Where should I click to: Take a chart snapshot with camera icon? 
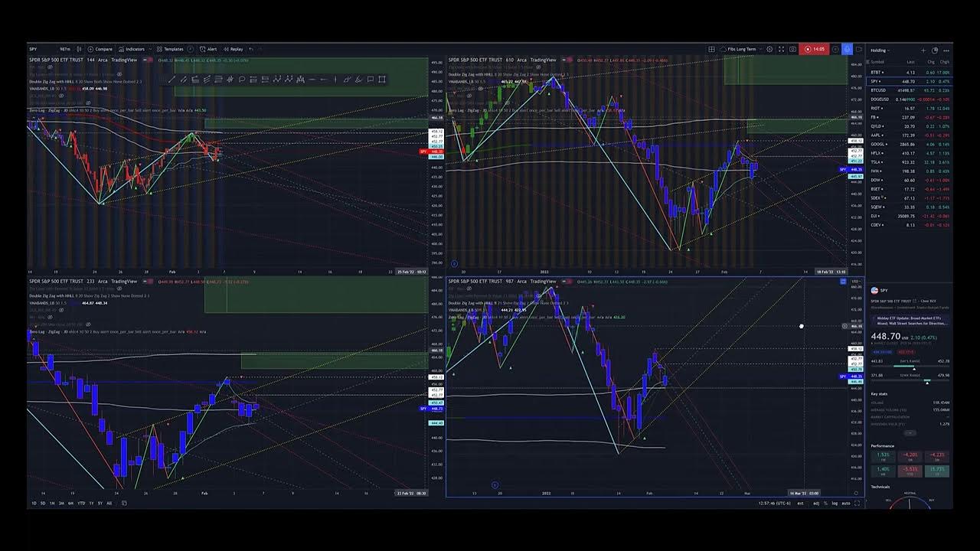pos(792,49)
